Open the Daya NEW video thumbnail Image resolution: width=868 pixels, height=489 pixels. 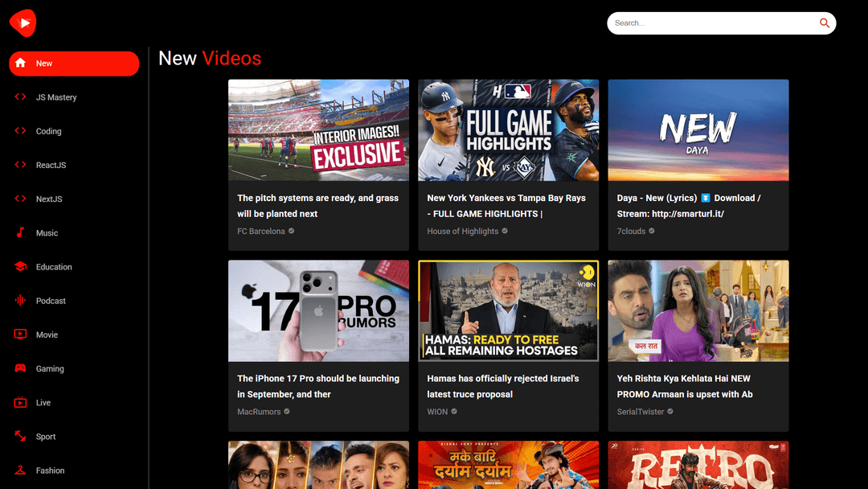pyautogui.click(x=698, y=130)
